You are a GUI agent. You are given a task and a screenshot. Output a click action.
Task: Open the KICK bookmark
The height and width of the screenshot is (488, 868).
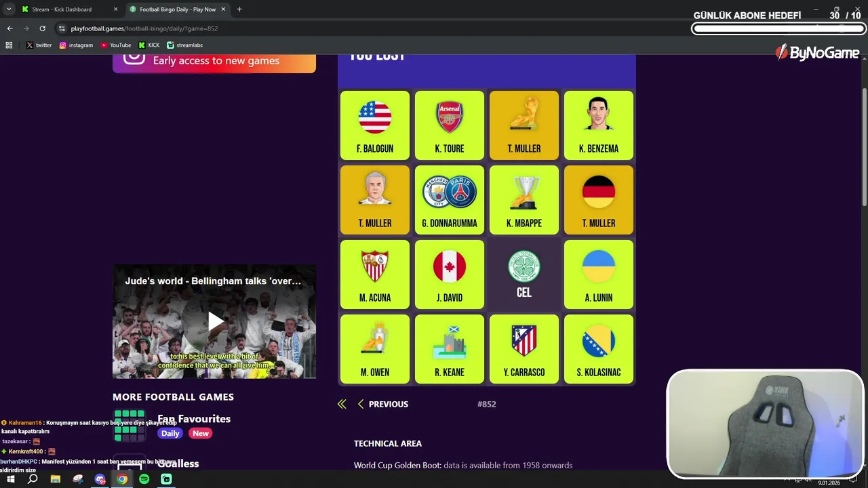coord(149,45)
